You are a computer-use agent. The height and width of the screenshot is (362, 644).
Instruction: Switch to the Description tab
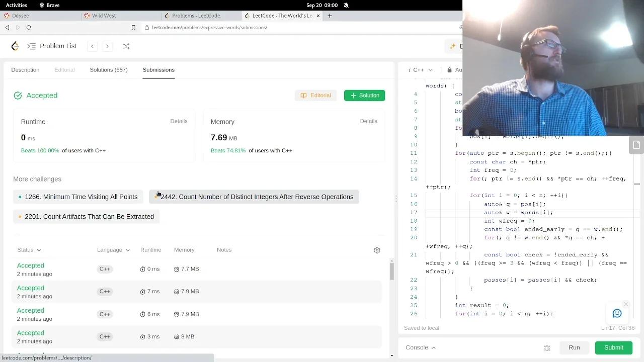(x=25, y=70)
